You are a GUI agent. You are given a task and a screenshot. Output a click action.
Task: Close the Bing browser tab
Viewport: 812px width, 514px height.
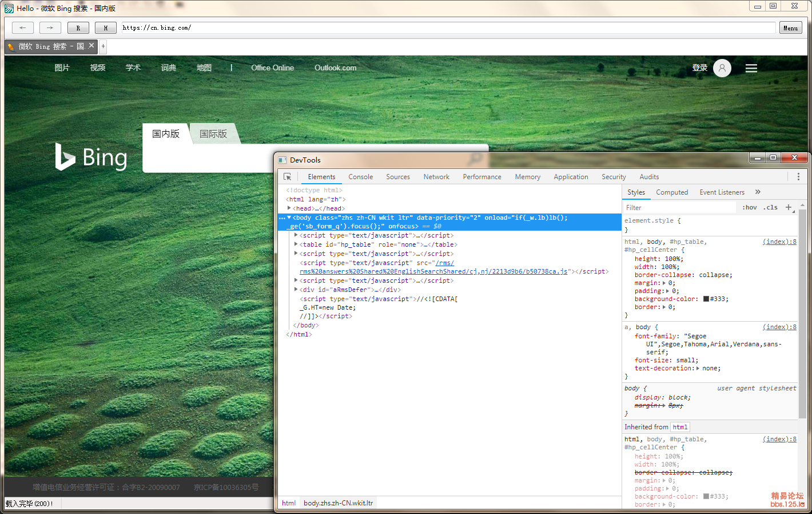point(91,46)
